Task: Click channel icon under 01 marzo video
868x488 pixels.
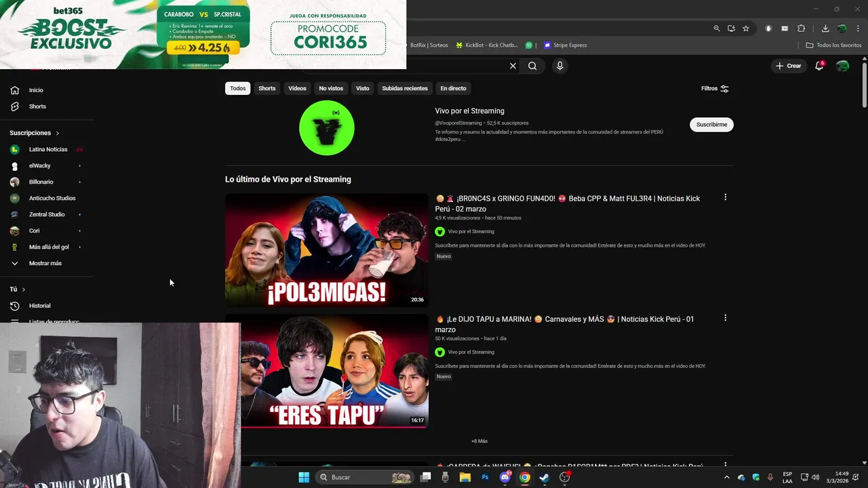Action: pos(439,352)
